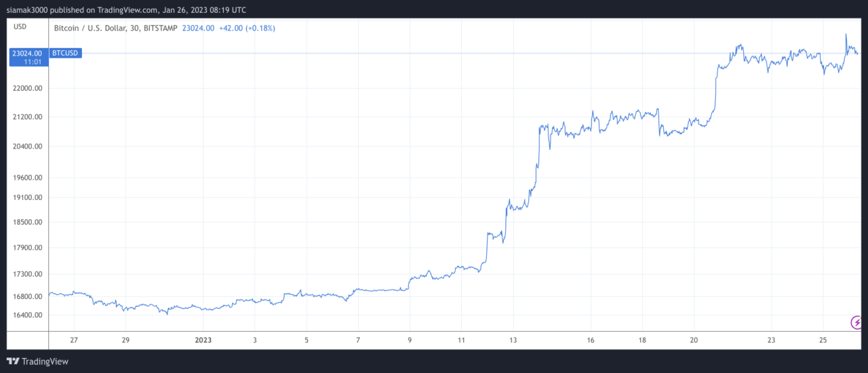Click the 22000.00 price scale label
The width and height of the screenshot is (868, 373).
[27, 88]
